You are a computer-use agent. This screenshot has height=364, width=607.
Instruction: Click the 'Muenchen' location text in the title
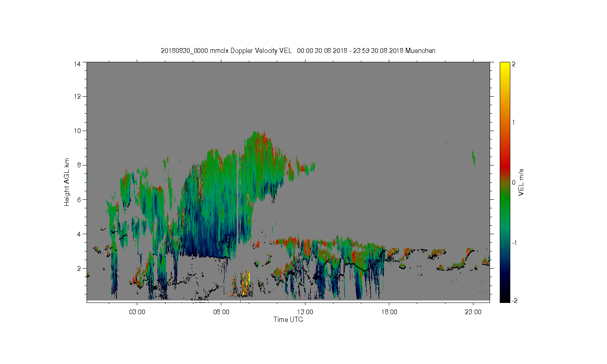click(420, 51)
